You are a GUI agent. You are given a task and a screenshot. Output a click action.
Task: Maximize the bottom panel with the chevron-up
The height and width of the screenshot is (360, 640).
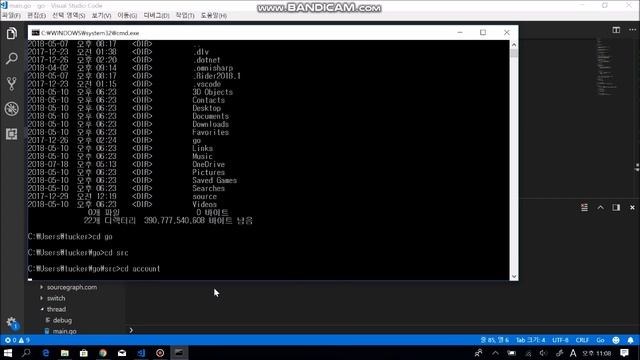[x=600, y=208]
